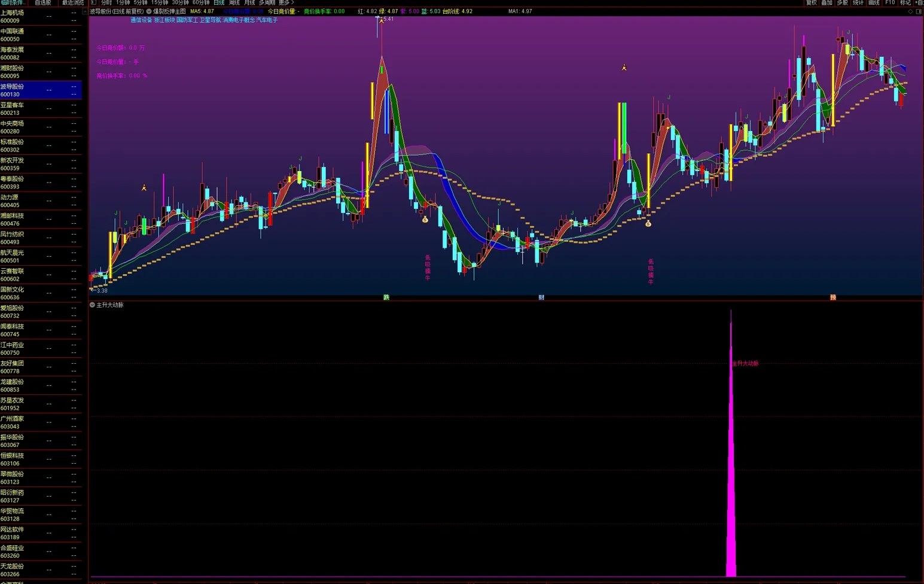Open the 最近浏览 recent tab
The height and width of the screenshot is (584, 924).
point(73,3)
